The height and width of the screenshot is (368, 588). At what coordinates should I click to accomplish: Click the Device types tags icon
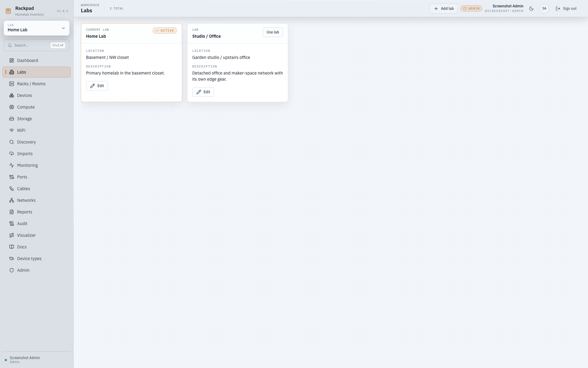click(12, 259)
